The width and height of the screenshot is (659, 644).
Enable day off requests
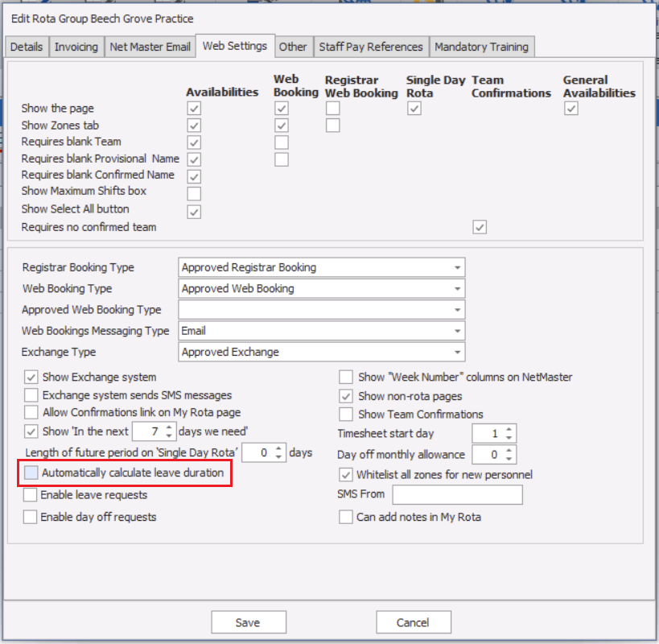click(30, 517)
